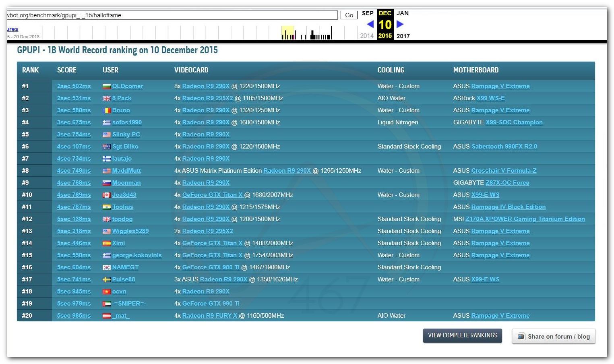Click the South Korean flag by NAMEGT
This screenshot has height=364, width=614.
coord(106,267)
